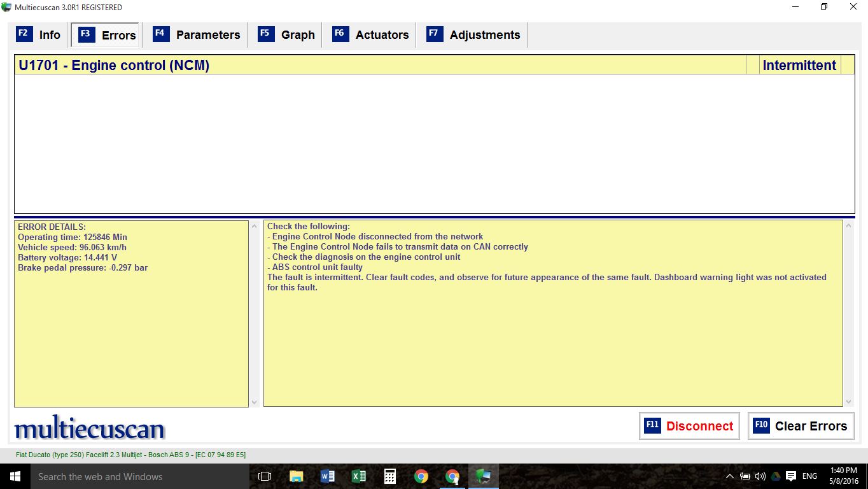Click 'Check the diagnosis on the engine control unit'
Screen dimensions: 868x489
click(x=363, y=257)
